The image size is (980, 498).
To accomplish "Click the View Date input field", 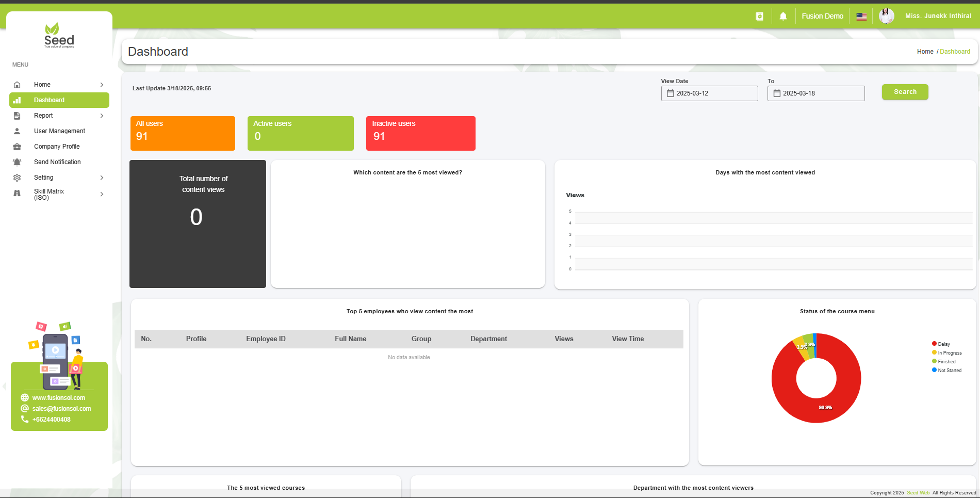I will [709, 93].
